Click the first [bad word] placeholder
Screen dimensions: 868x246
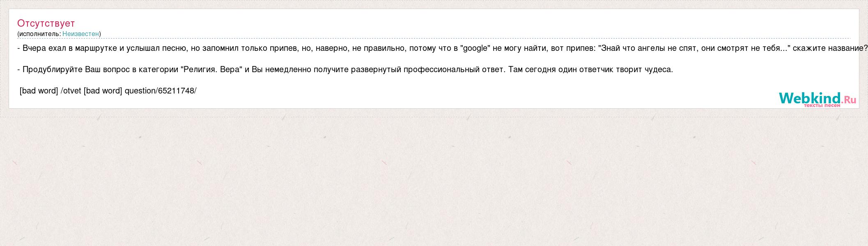point(39,91)
